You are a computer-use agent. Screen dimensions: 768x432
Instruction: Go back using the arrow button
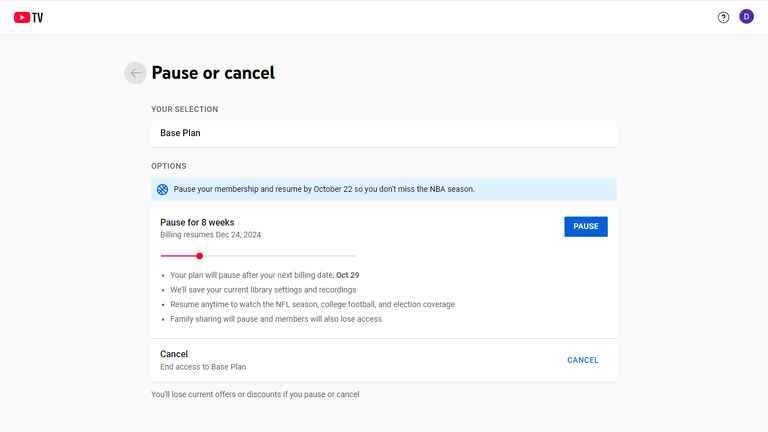(135, 73)
